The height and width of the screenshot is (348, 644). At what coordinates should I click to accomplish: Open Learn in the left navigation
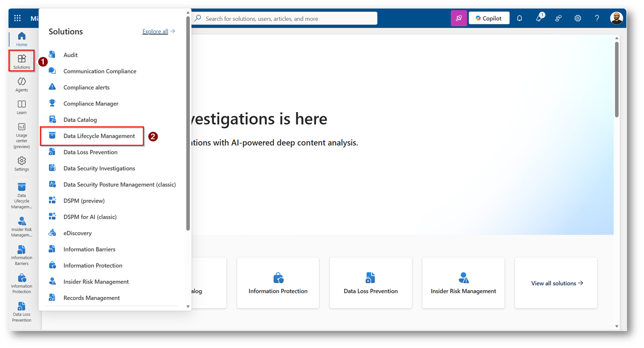[21, 107]
